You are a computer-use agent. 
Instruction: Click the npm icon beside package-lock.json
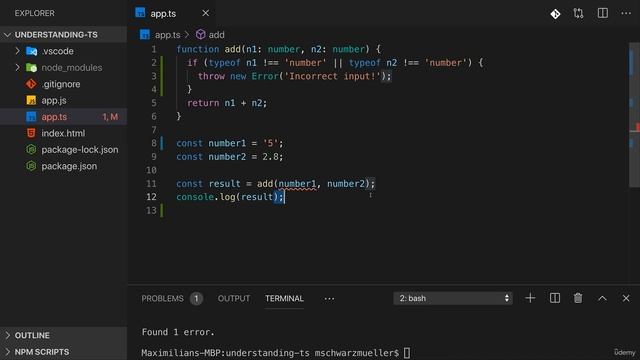[x=31, y=150]
